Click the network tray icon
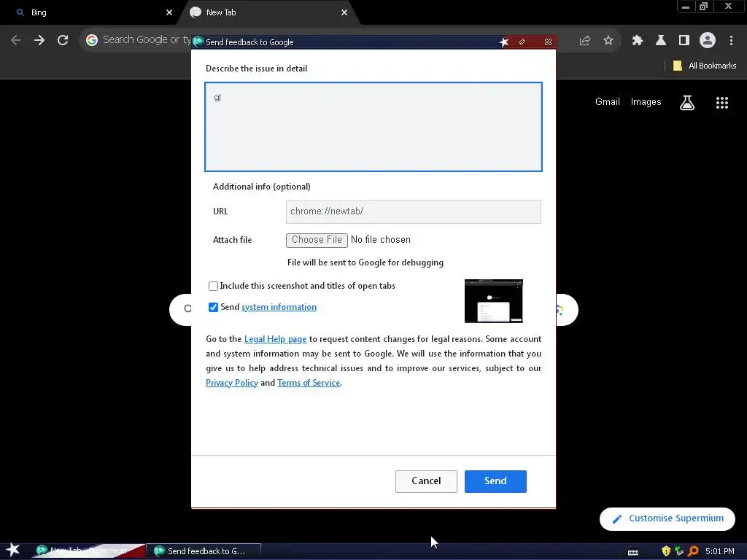 click(x=679, y=551)
